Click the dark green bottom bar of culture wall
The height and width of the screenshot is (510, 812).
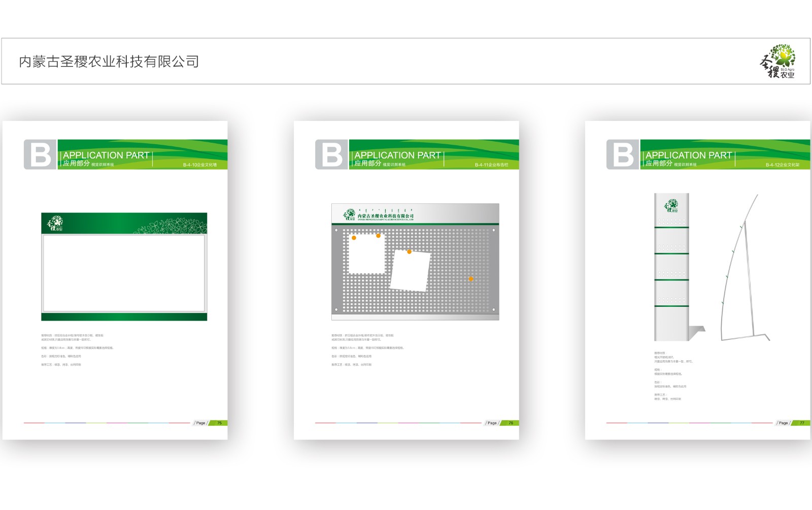point(124,317)
